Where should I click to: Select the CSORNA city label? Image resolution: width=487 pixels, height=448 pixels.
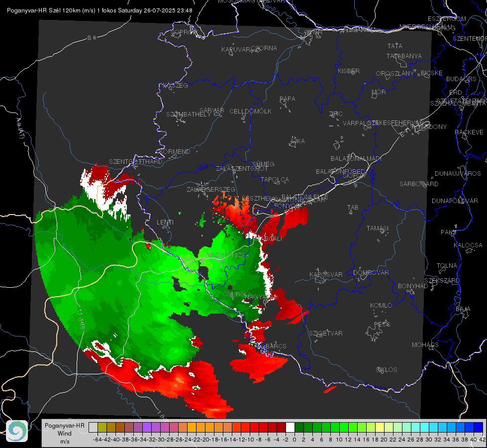tap(264, 48)
